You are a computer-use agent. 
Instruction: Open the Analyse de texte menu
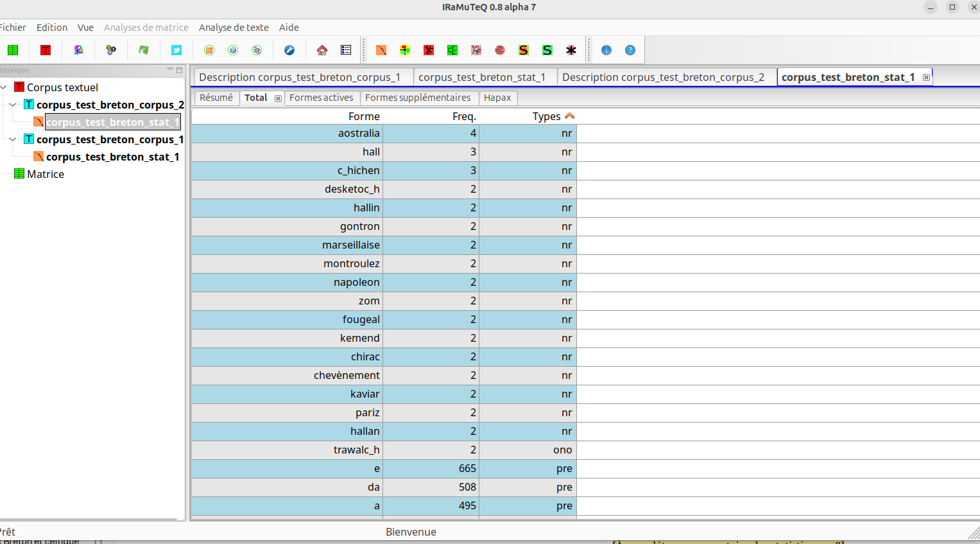(234, 28)
